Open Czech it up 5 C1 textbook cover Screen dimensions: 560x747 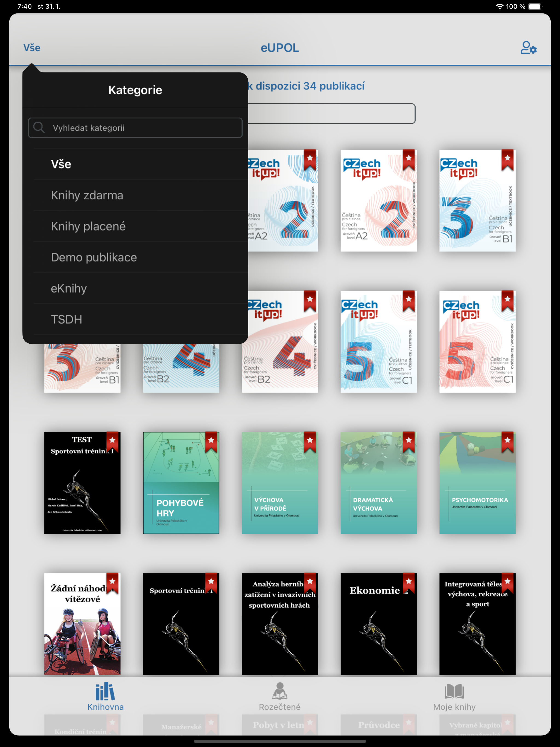(x=379, y=342)
